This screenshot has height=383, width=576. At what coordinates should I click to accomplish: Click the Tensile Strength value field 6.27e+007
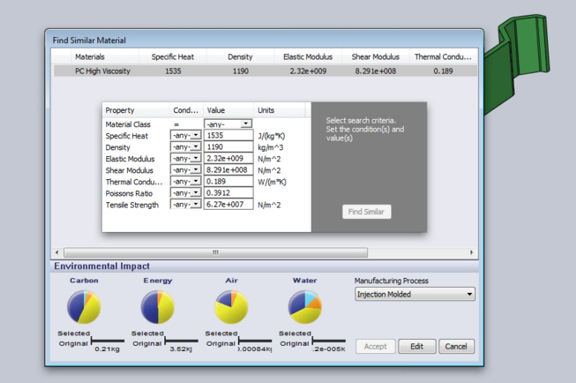228,204
